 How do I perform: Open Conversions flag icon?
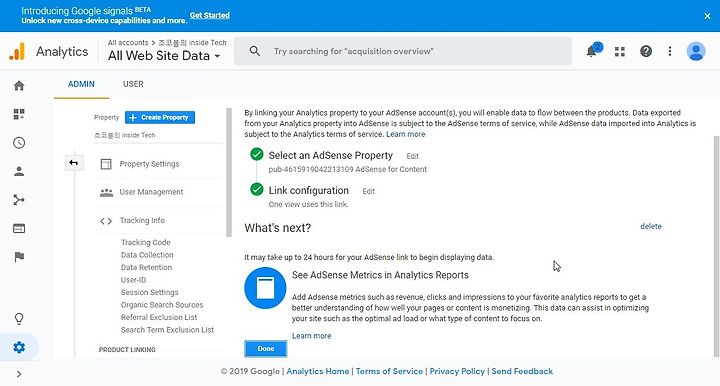click(19, 257)
